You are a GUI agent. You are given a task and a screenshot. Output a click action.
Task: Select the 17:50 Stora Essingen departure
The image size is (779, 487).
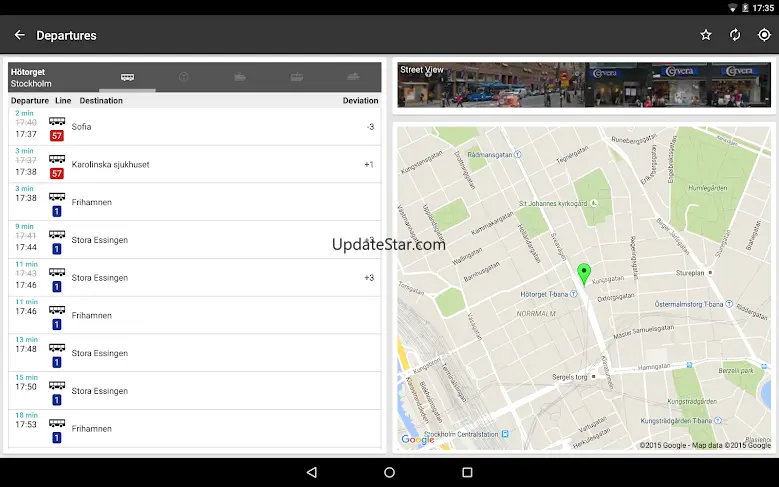[x=195, y=391]
